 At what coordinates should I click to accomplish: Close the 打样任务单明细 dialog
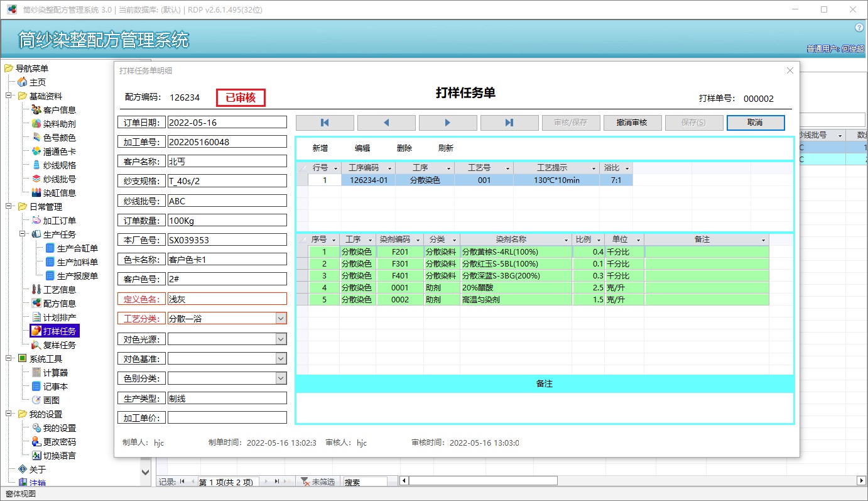pos(790,70)
